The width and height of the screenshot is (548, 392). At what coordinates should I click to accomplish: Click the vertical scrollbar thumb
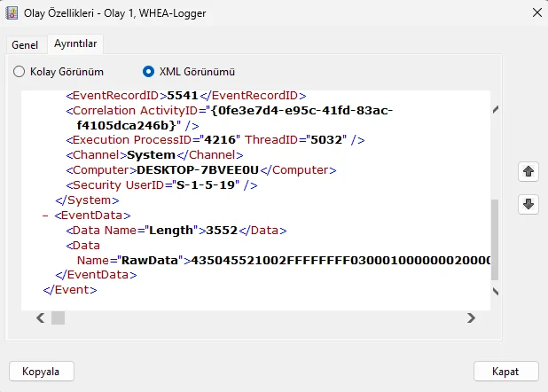[495, 239]
